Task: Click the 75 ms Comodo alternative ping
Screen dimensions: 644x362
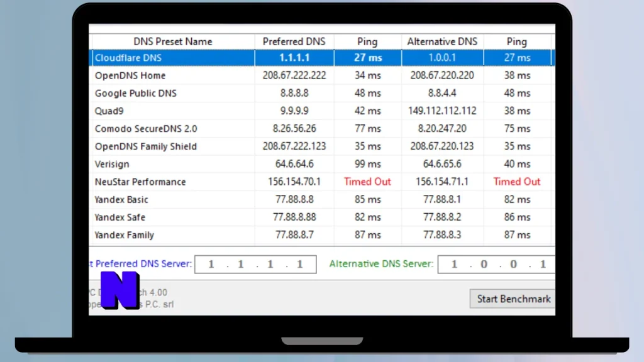Action: click(x=517, y=128)
